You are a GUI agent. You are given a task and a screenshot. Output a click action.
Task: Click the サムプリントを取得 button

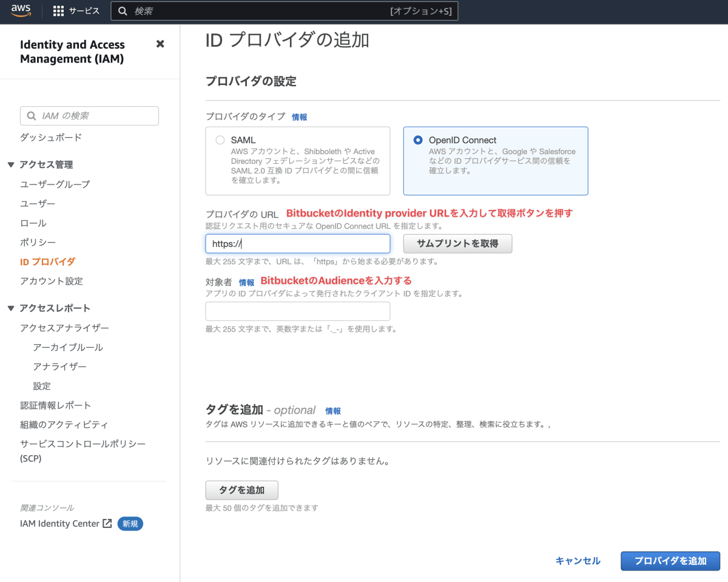(457, 243)
